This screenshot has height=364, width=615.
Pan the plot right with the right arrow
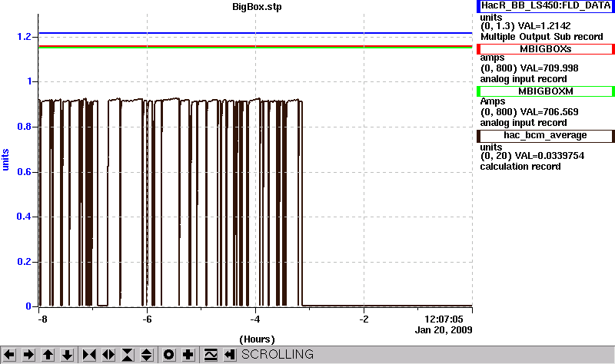coord(28,355)
